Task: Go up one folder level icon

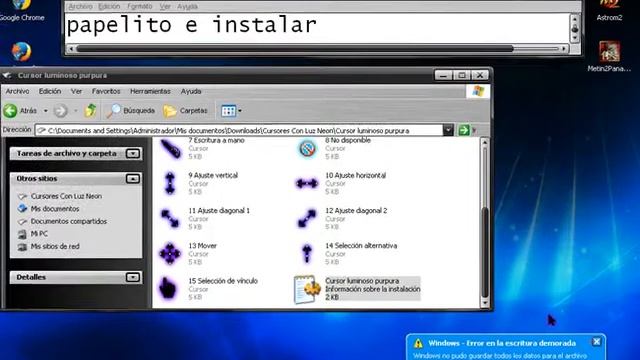Action: 90,111
